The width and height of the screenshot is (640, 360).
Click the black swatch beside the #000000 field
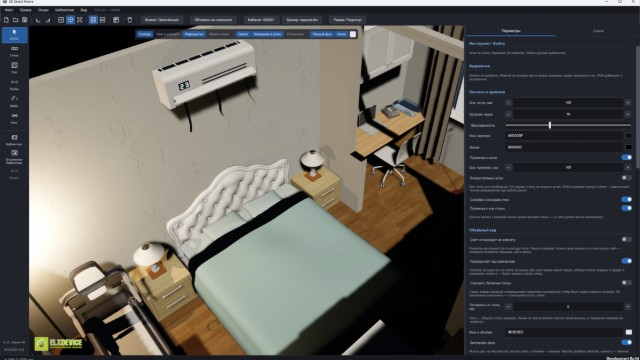click(x=629, y=147)
